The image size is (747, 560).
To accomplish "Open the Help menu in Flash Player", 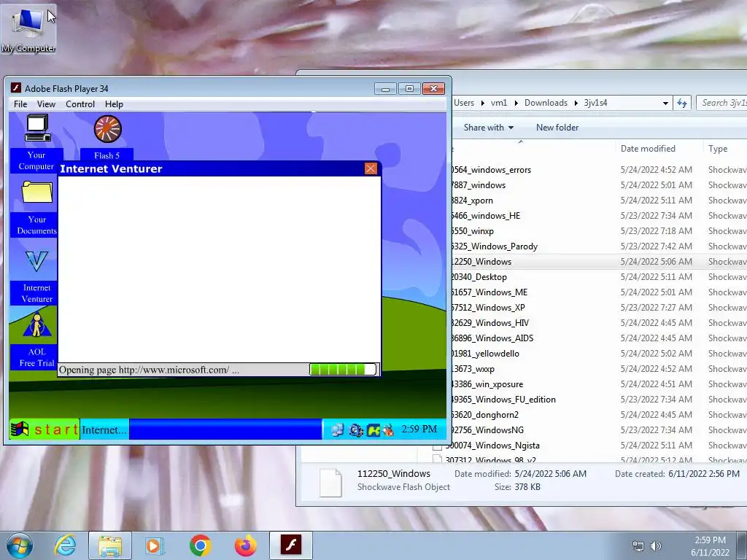I will (114, 104).
